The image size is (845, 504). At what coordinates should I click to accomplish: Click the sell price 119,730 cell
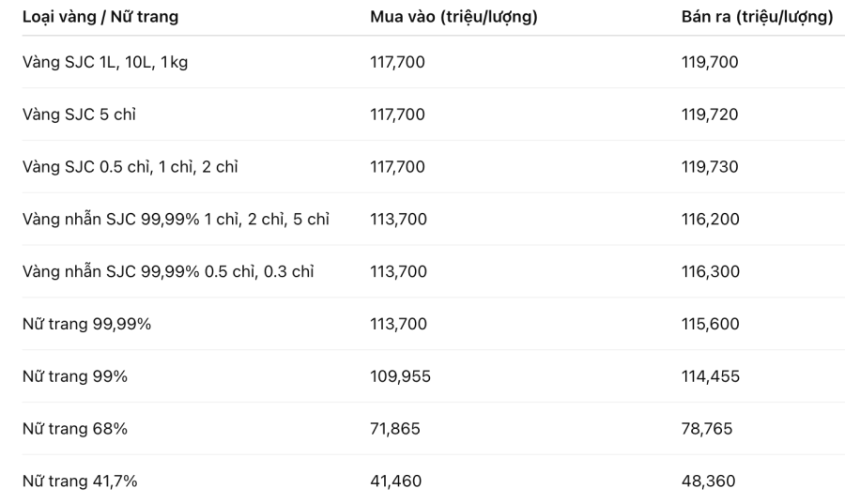pyautogui.click(x=710, y=166)
